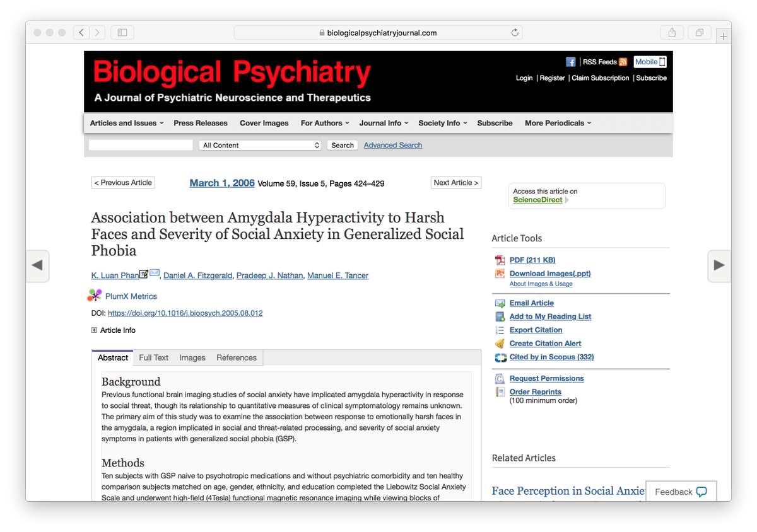The width and height of the screenshot is (757, 532).
Task: Click the RSS Feeds text link
Action: tap(600, 62)
